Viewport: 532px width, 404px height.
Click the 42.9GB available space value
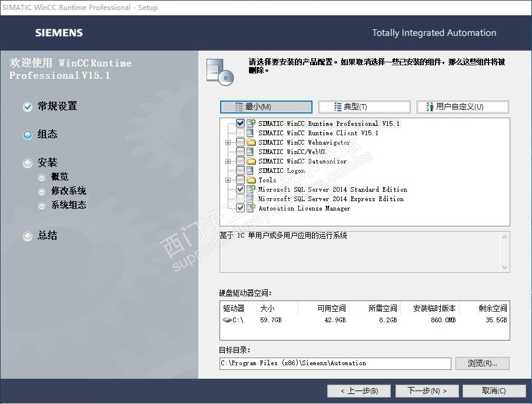[x=335, y=320]
